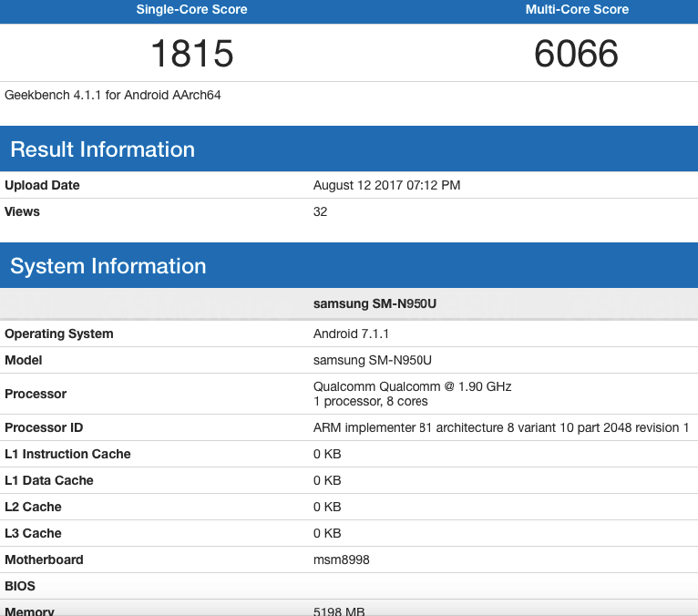Click the Views row label
The width and height of the screenshot is (698, 616).
click(x=23, y=211)
